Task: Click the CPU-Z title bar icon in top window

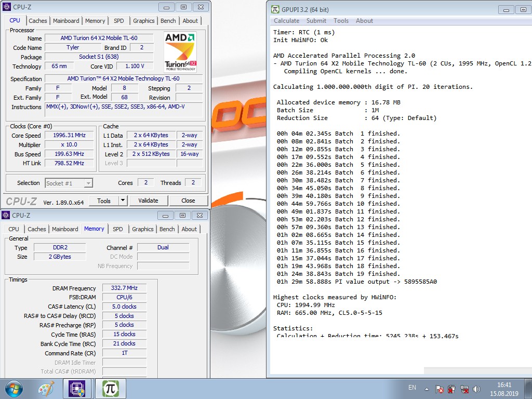Action: [x=6, y=7]
